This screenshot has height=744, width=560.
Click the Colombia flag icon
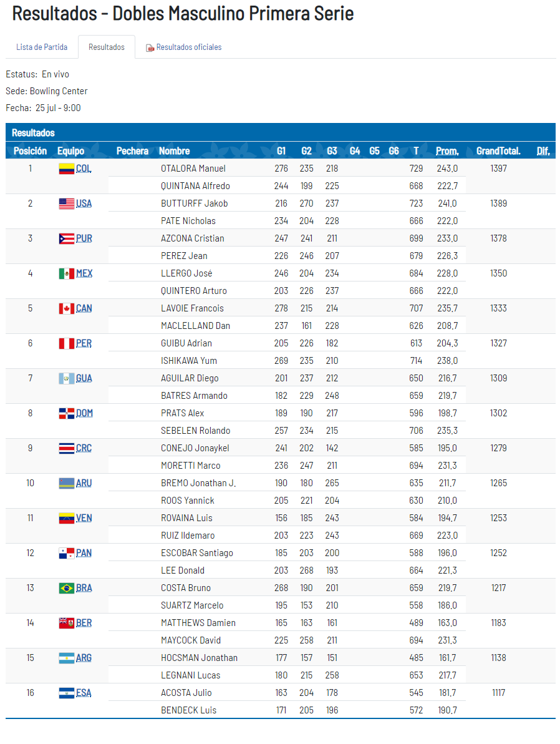pos(66,169)
